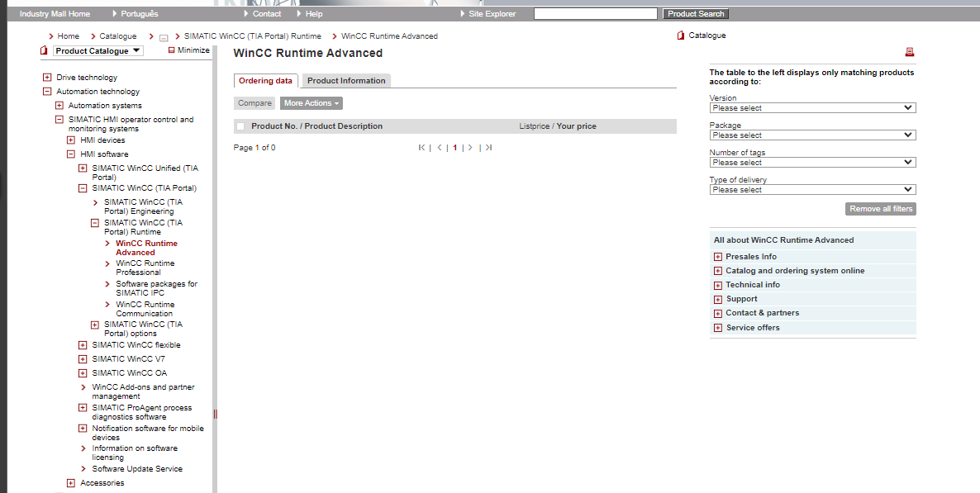This screenshot has width=980, height=493.
Task: Open the Package filter dropdown
Action: coord(812,135)
